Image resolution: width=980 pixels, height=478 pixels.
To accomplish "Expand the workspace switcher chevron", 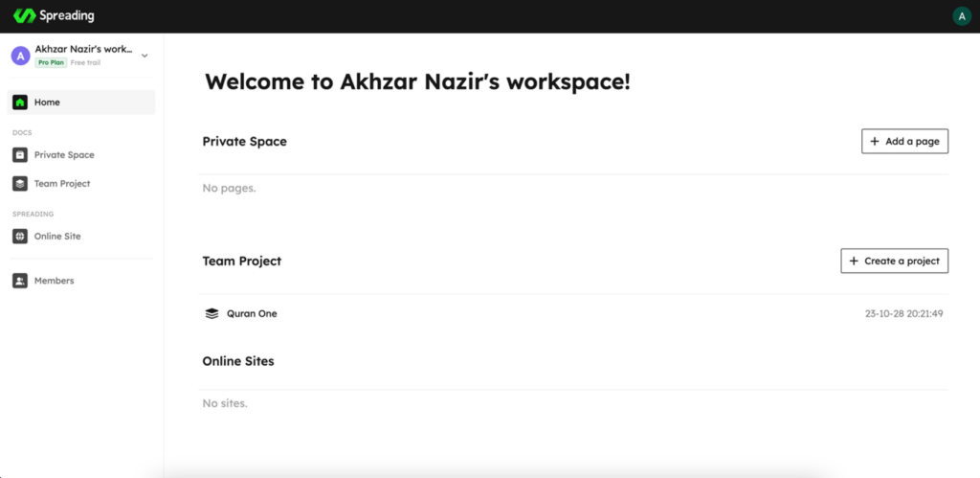I will pyautogui.click(x=145, y=56).
